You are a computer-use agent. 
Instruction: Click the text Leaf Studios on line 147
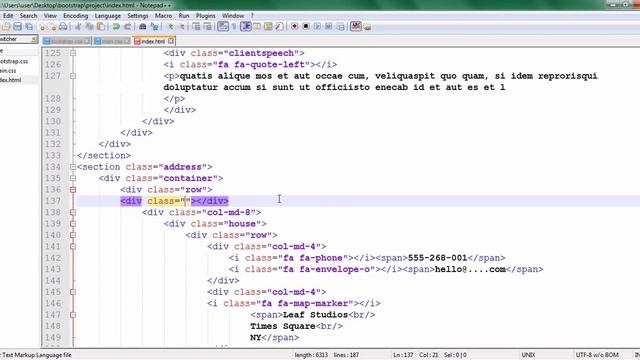pos(315,315)
